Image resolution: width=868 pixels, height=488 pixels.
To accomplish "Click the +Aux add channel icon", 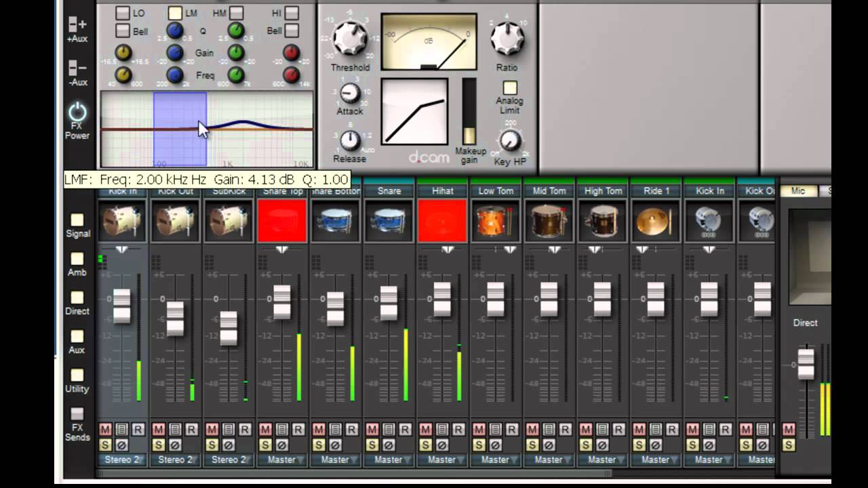I will (x=77, y=25).
